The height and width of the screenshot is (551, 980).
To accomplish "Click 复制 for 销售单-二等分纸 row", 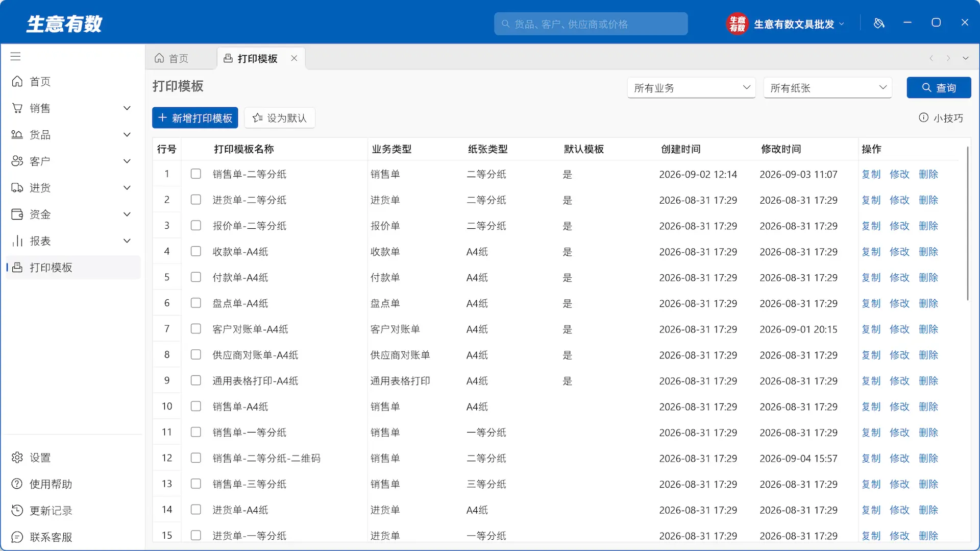I will [x=871, y=174].
